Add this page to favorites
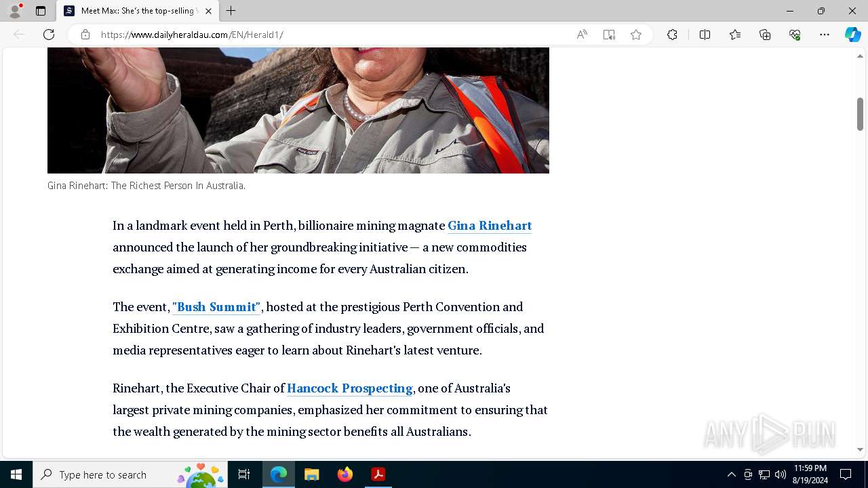 pyautogui.click(x=636, y=35)
